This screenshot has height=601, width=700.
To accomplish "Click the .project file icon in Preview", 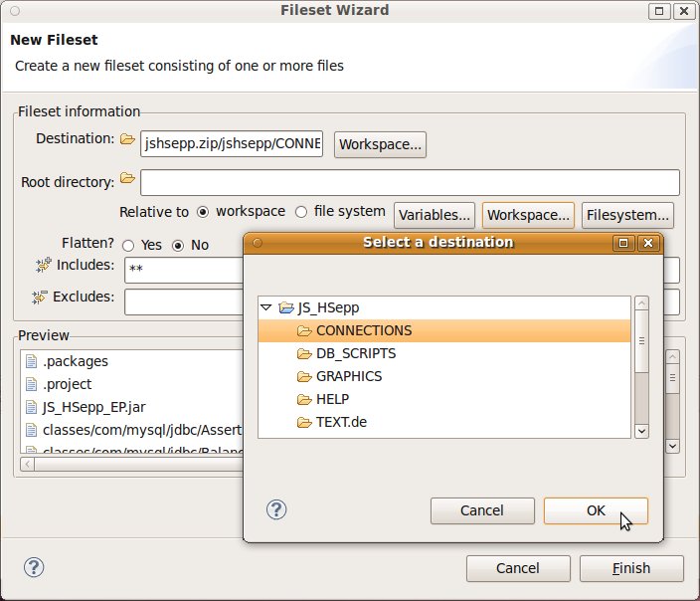I will [32, 384].
